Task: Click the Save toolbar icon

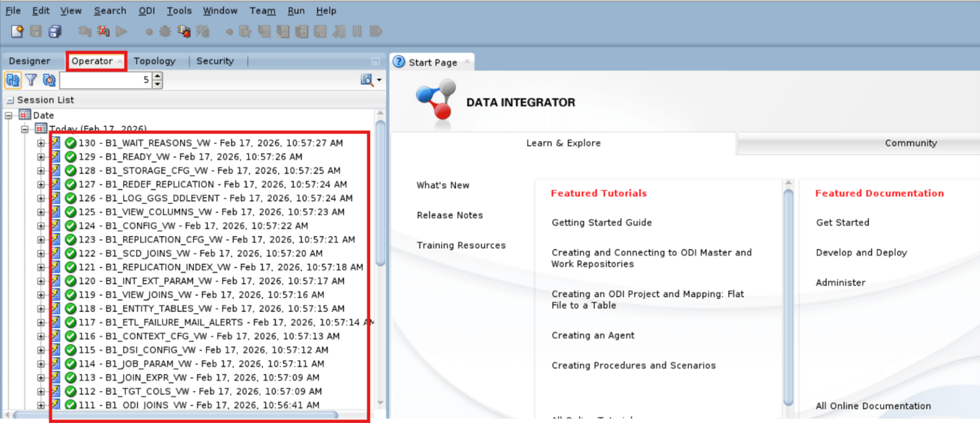Action: pyautogui.click(x=36, y=31)
